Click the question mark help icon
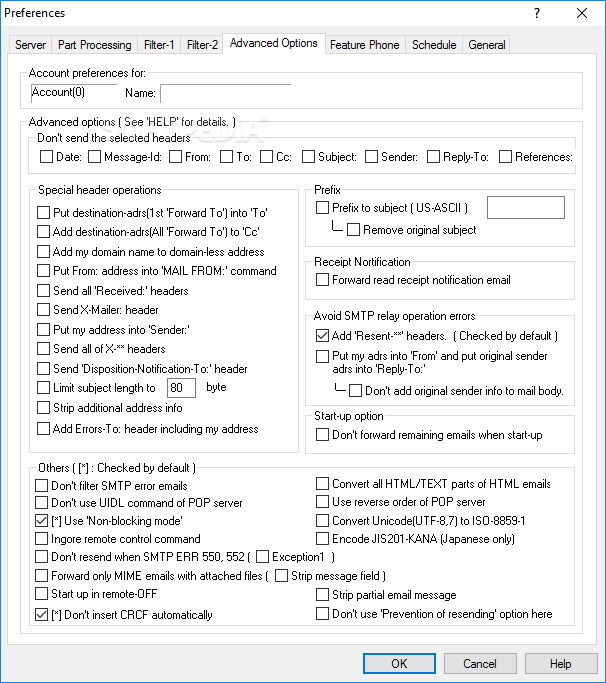 (537, 13)
